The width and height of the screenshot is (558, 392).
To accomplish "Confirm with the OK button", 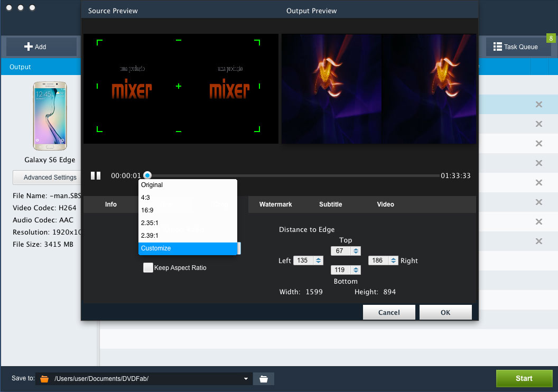I will (x=445, y=312).
